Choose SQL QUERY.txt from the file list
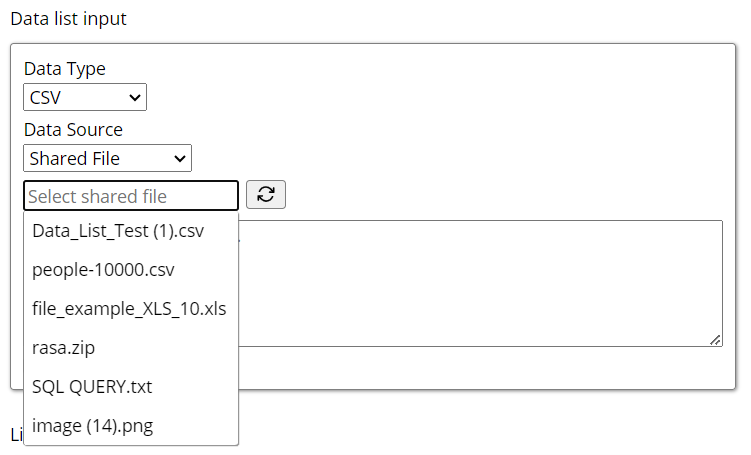Screen dimensions: 751x455 coord(92,387)
